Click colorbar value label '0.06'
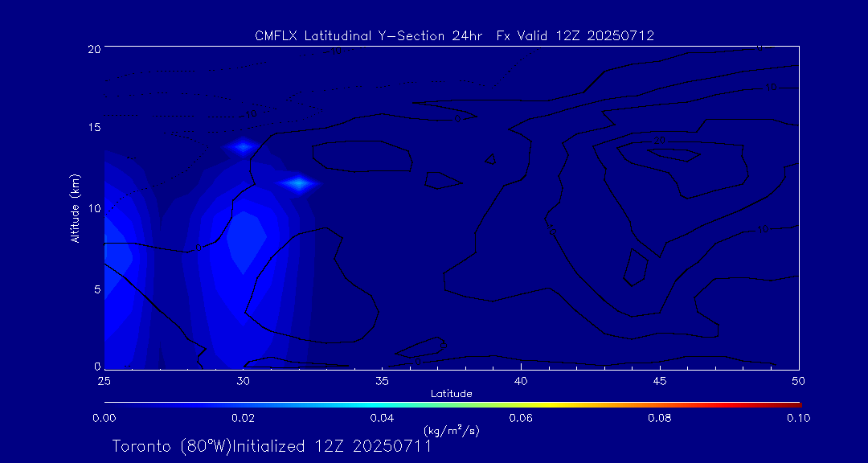 click(520, 418)
